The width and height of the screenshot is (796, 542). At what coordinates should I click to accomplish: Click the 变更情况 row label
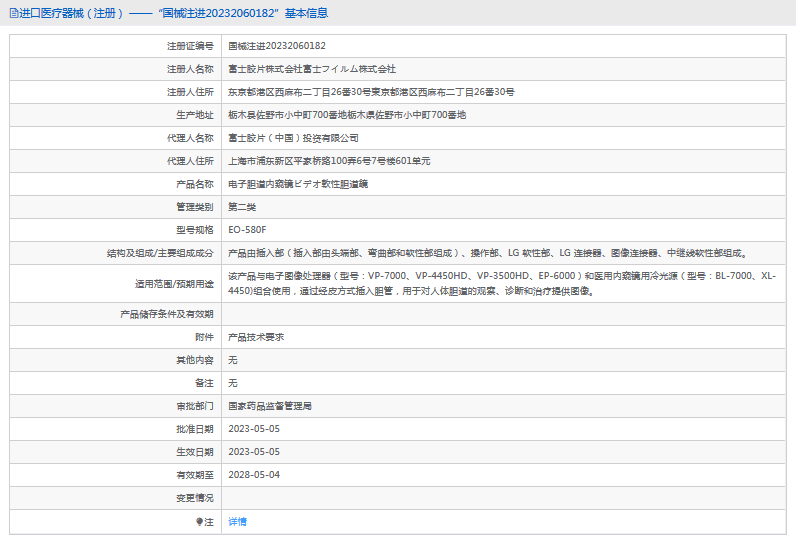click(194, 498)
